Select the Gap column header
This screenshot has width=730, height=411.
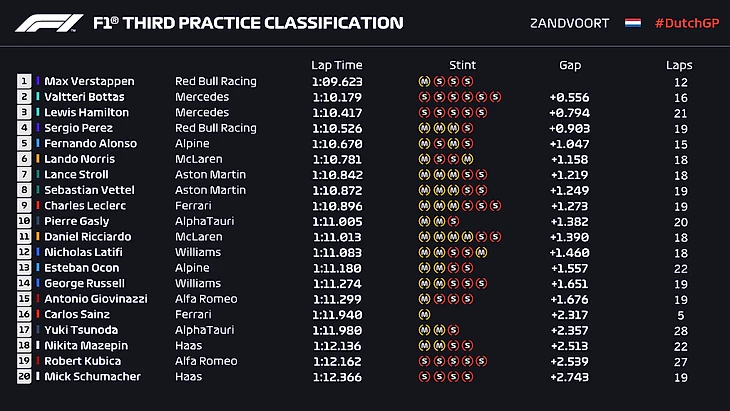[x=570, y=65]
